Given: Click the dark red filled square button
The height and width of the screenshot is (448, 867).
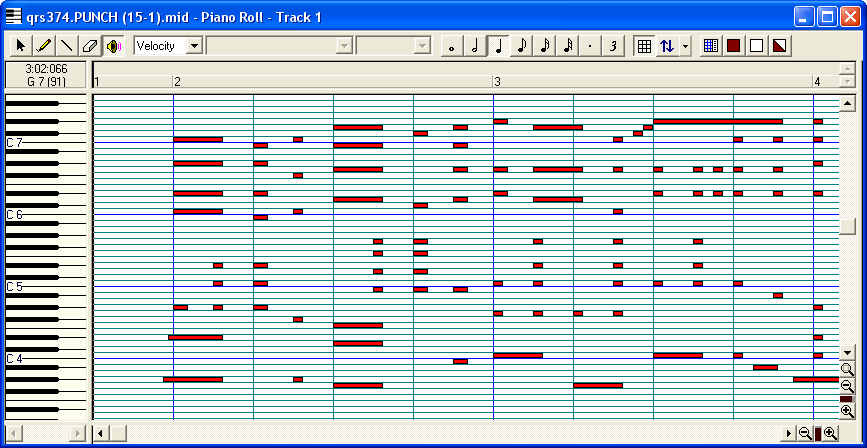Looking at the screenshot, I should (734, 46).
